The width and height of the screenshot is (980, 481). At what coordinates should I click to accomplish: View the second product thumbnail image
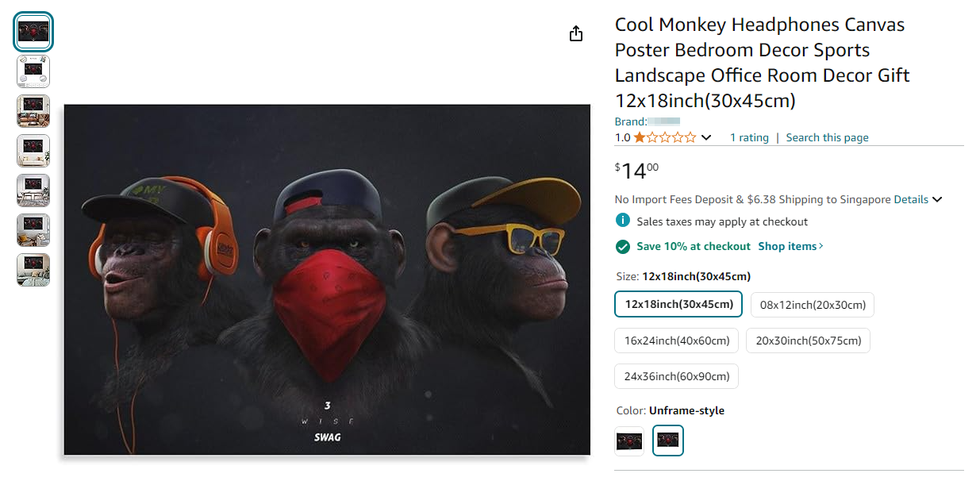click(x=33, y=71)
